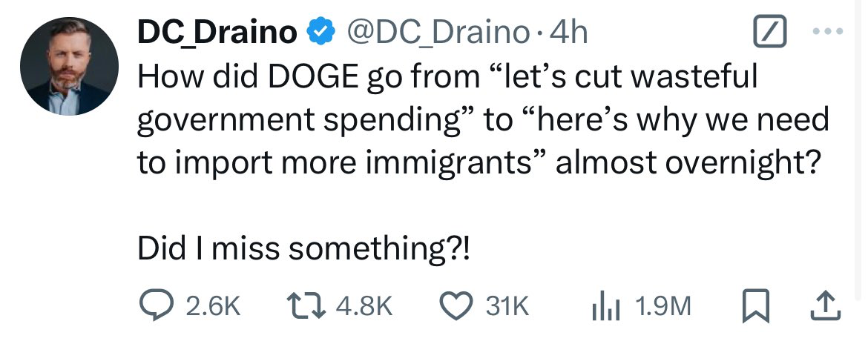Click the 2.6K replies count
868x344 pixels.
(213, 306)
